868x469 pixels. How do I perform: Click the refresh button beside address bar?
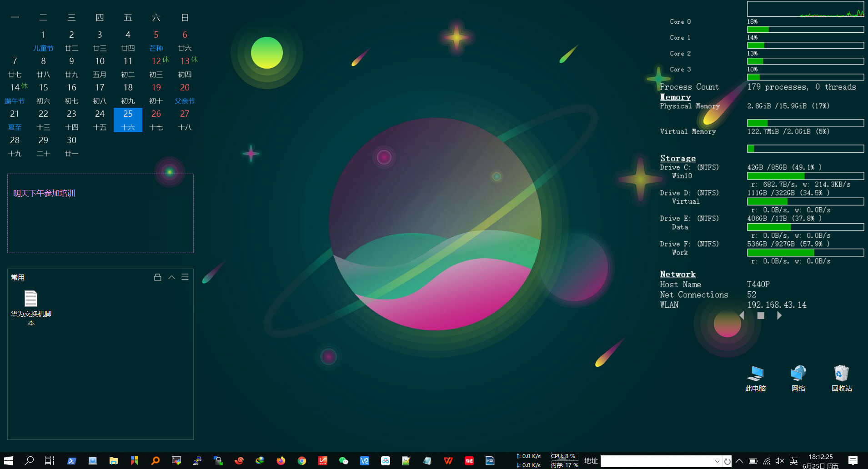[728, 461]
